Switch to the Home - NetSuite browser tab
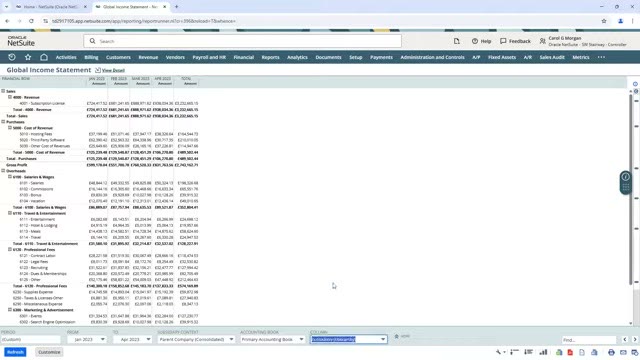The image size is (640, 360). tap(51, 7)
